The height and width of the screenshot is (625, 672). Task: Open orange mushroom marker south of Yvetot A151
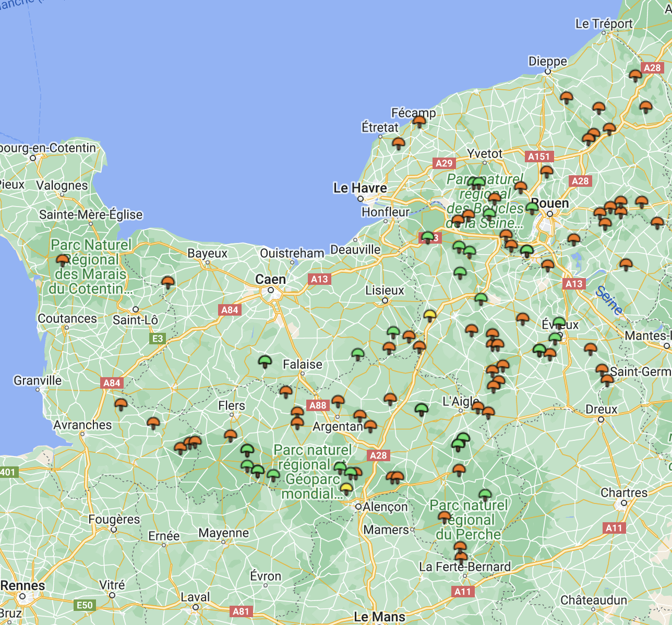click(546, 171)
